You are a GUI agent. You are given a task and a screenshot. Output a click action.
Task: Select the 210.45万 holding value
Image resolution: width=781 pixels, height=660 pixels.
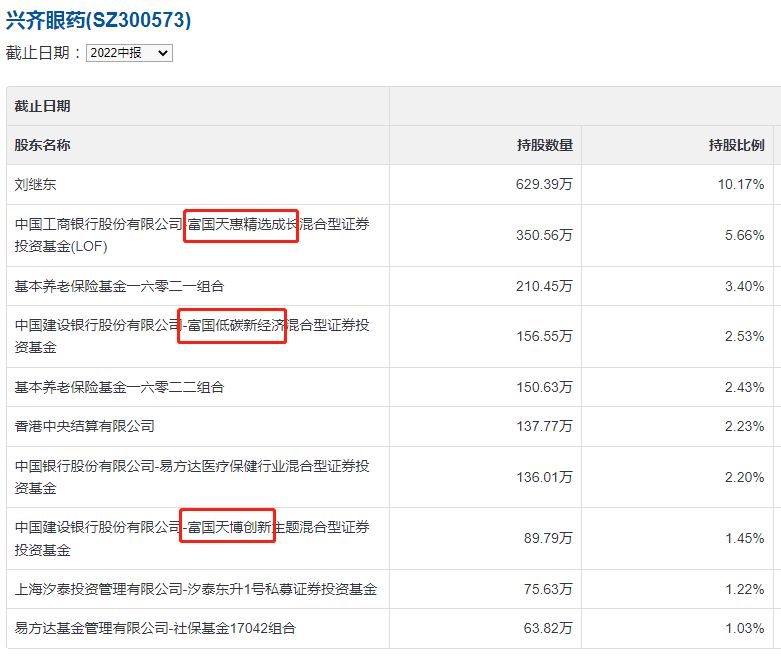point(544,286)
